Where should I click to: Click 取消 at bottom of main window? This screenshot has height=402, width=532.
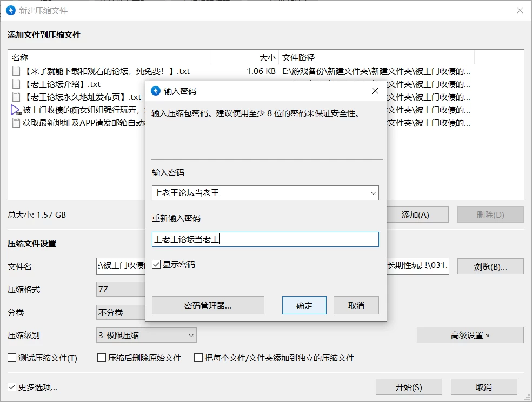tap(484, 387)
